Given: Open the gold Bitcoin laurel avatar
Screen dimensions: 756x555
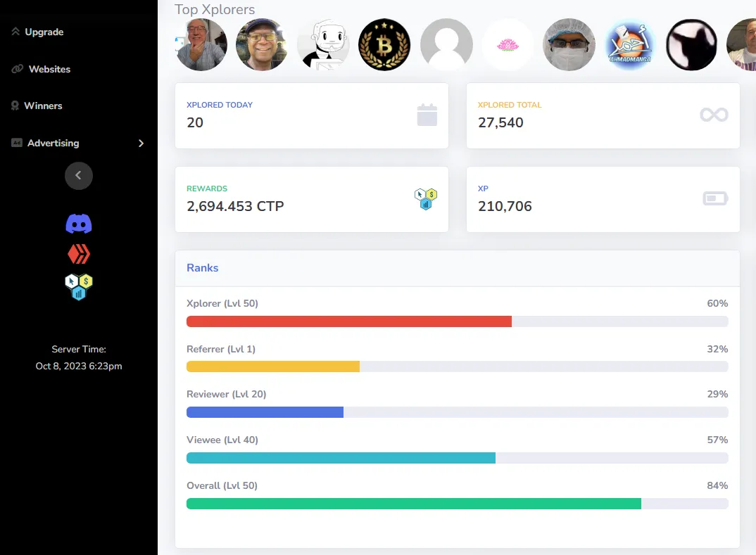Looking at the screenshot, I should 384,45.
